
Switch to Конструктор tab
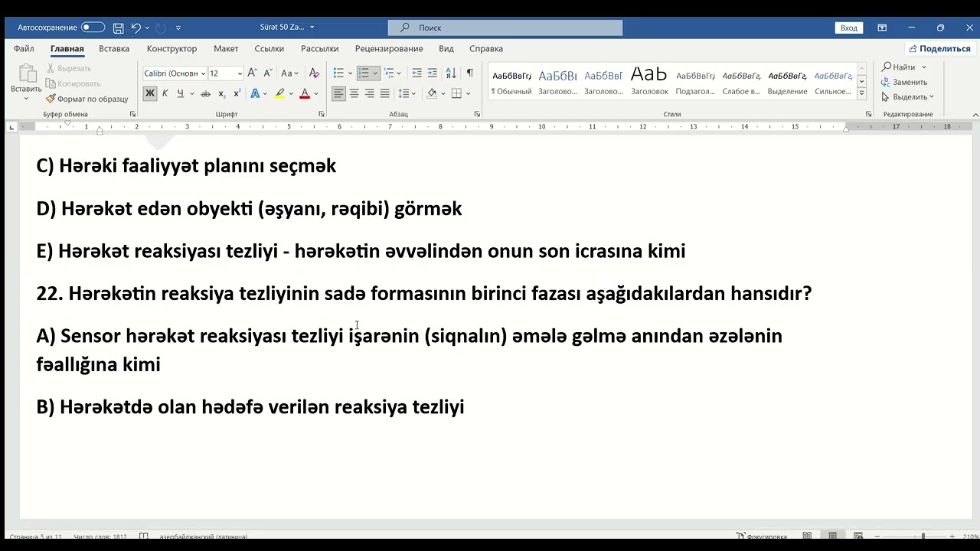click(171, 49)
